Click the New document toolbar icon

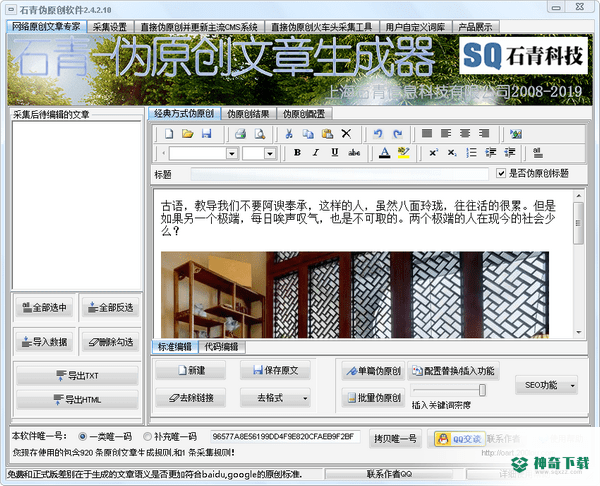(169, 134)
